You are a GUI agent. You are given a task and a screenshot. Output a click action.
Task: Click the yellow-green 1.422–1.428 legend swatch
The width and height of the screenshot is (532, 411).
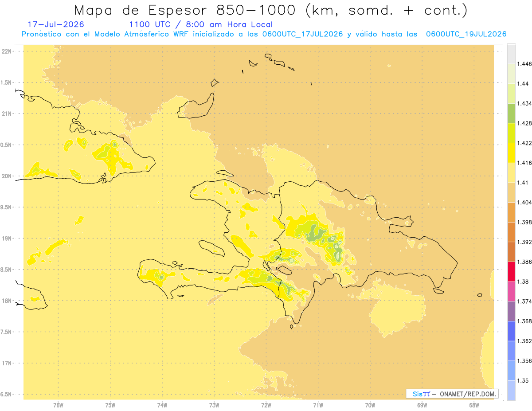coord(511,133)
